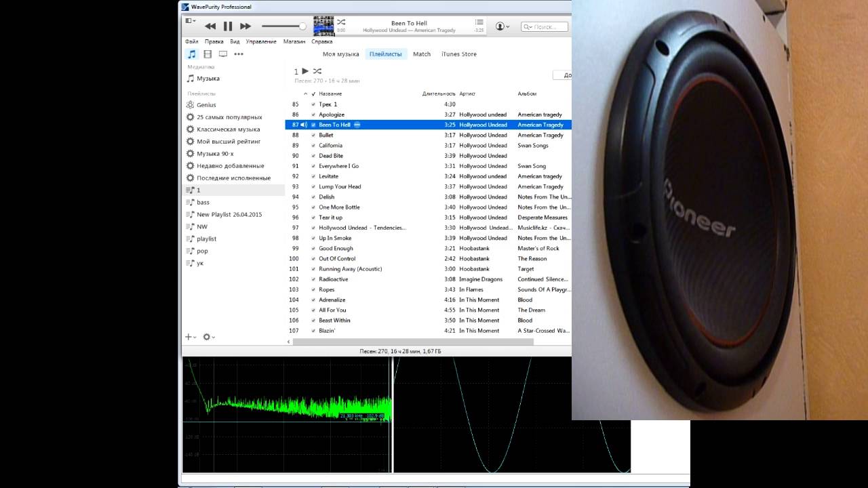This screenshot has height=488, width=868.
Task: Uncheck the Apologize track checkbox
Action: (313, 115)
